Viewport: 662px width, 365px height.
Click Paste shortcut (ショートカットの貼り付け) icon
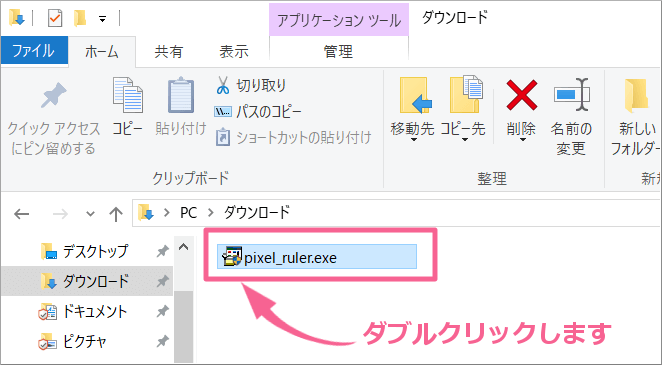tap(222, 138)
